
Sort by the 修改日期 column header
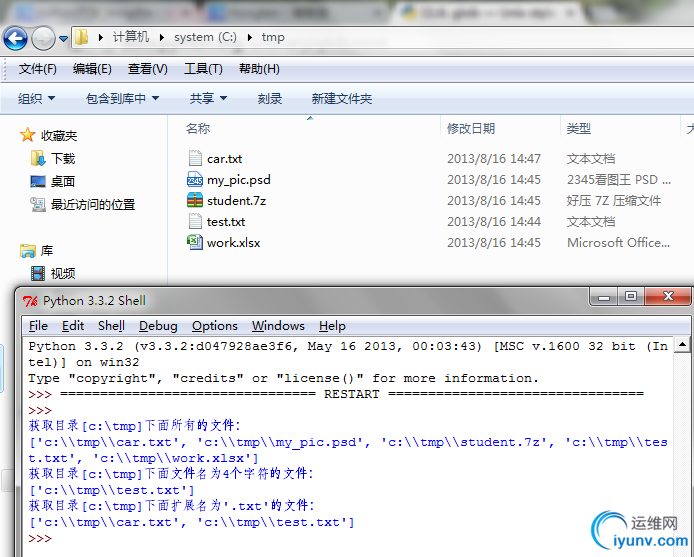pos(470,128)
